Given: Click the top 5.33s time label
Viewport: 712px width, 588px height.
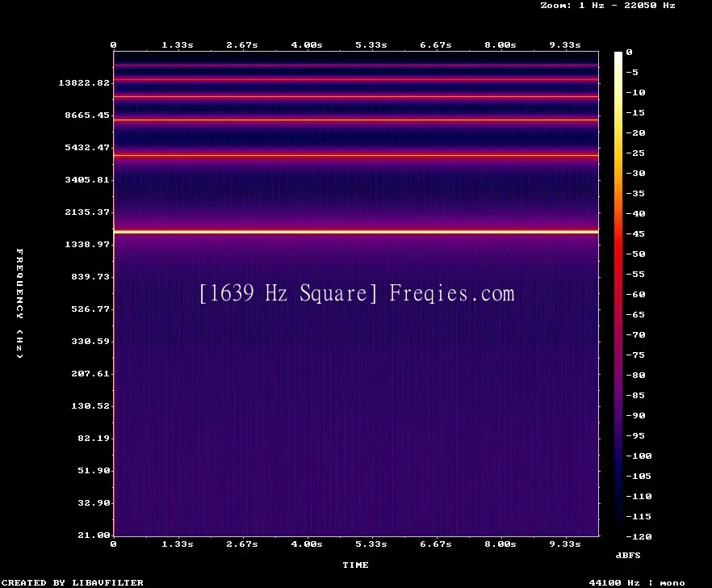Looking at the screenshot, I should [371, 44].
